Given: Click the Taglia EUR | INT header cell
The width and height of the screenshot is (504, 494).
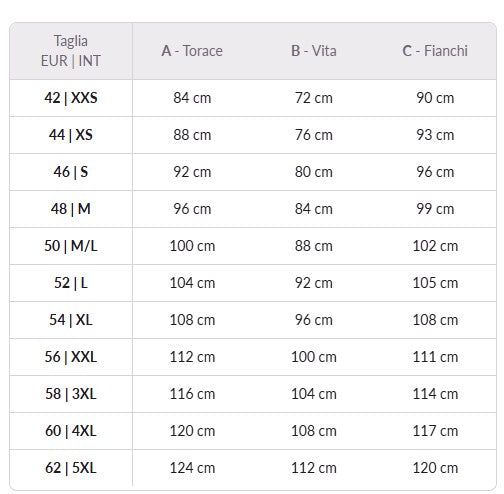Looking at the screenshot, I should tap(71, 51).
